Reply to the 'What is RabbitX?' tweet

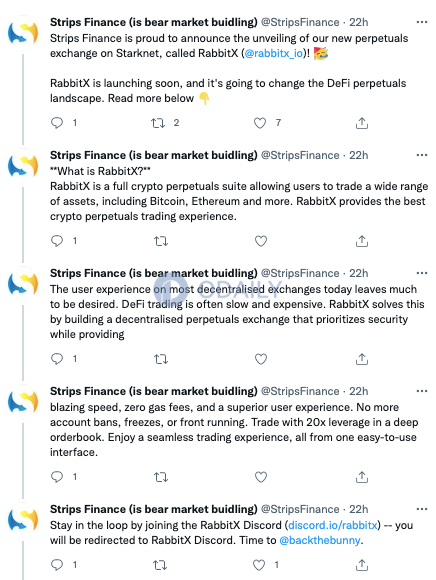tap(57, 241)
